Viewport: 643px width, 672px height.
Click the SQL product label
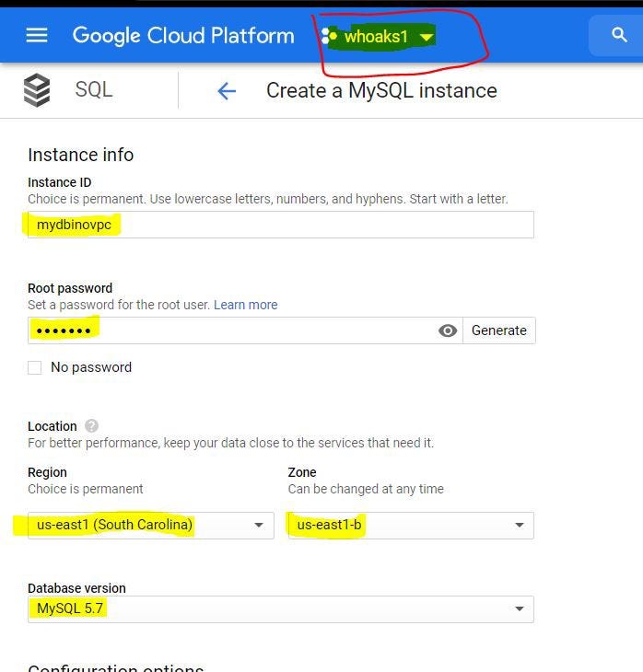pos(94,89)
